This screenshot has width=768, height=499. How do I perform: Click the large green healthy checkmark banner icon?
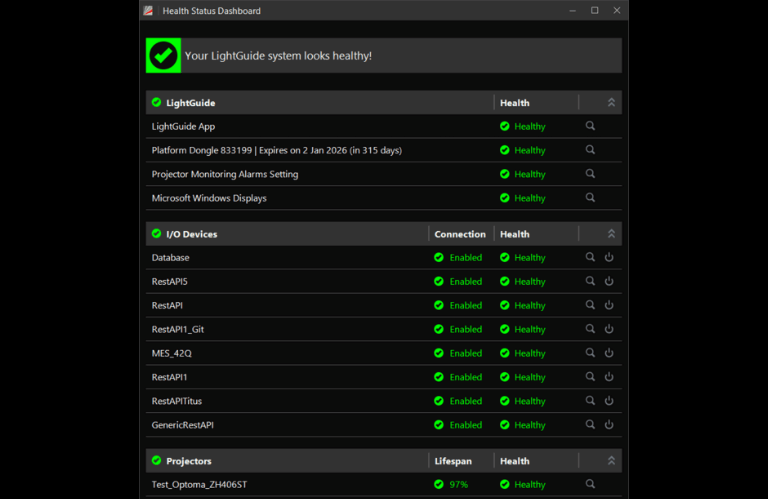(x=163, y=56)
